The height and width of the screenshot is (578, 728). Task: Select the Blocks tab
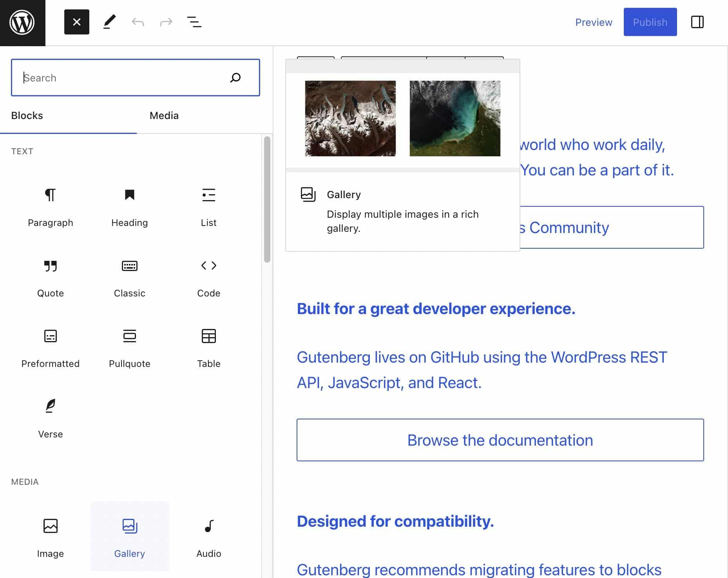click(27, 116)
